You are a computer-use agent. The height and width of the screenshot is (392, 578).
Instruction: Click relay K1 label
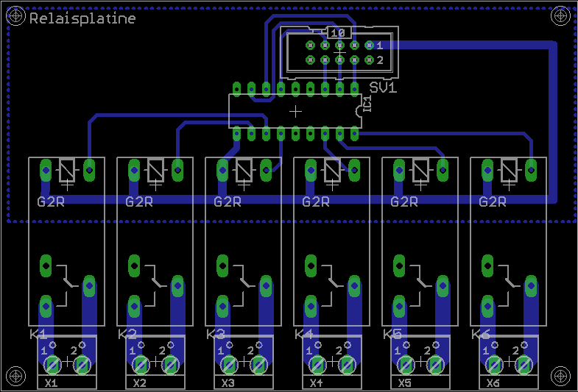38,334
